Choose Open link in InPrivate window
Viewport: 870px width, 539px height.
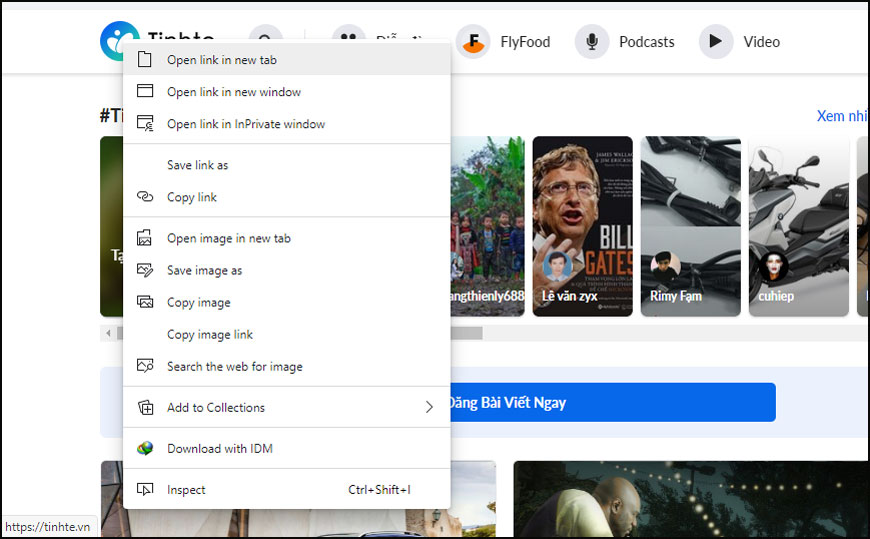pyautogui.click(x=245, y=124)
